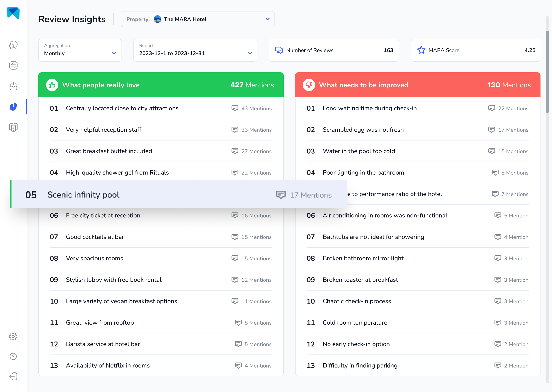Viewport: 552px width, 392px height.
Task: Click the reviews list sidebar icon
Action: [x=13, y=127]
